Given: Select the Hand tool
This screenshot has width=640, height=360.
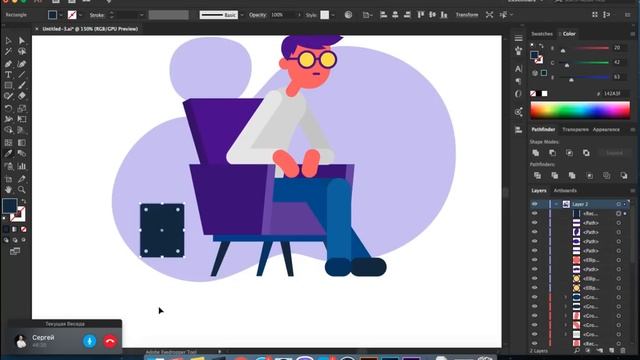Looking at the screenshot, I should [x=8, y=190].
